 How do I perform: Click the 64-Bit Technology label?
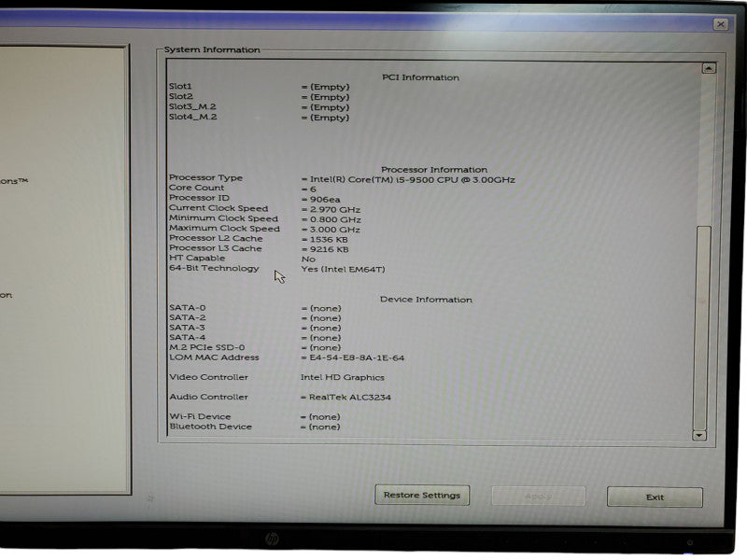click(x=214, y=268)
